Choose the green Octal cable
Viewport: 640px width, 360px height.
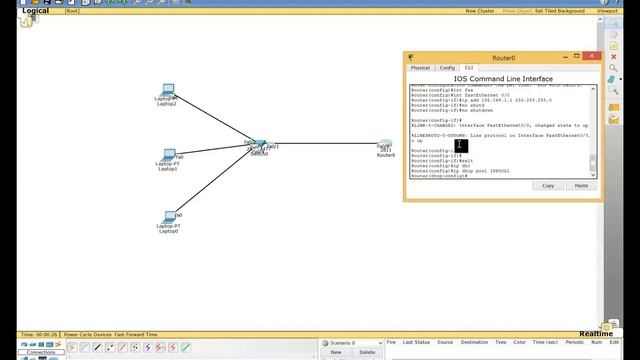186,347
